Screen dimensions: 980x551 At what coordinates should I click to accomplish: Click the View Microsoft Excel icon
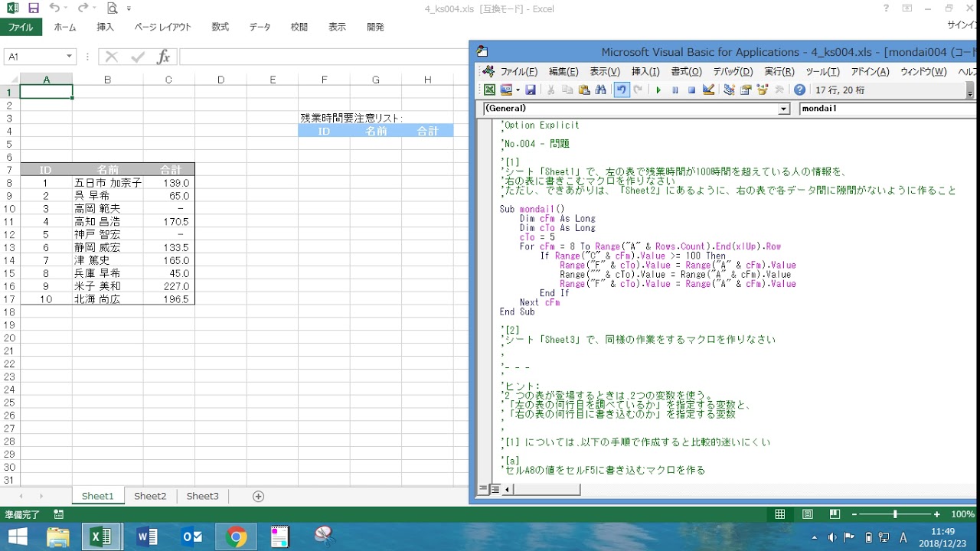489,90
